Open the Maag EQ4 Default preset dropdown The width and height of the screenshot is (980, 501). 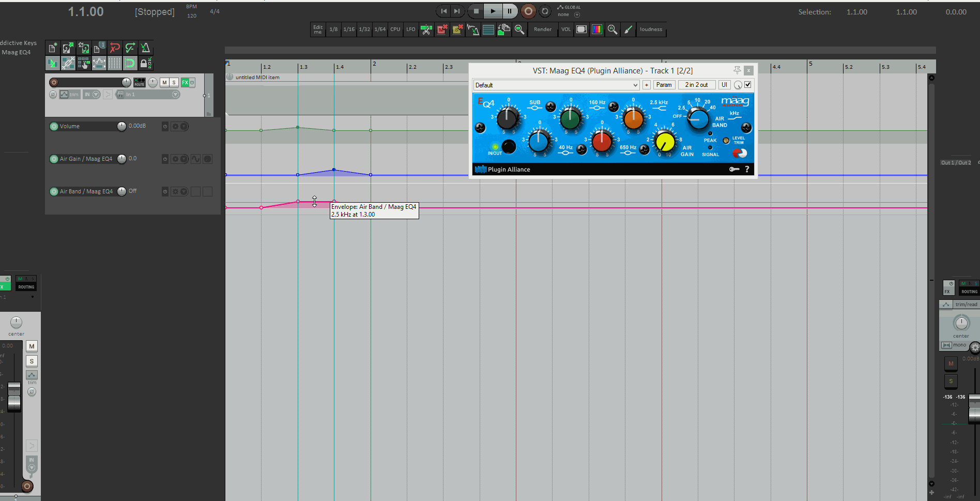click(557, 85)
